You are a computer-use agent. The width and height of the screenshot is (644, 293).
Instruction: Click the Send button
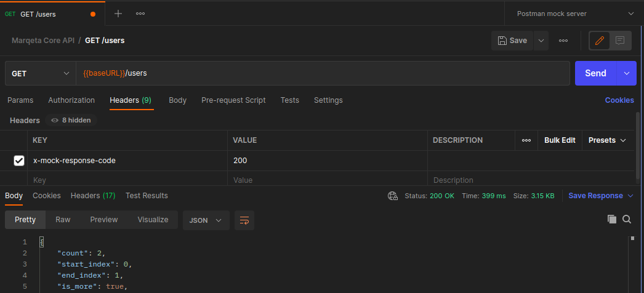595,73
